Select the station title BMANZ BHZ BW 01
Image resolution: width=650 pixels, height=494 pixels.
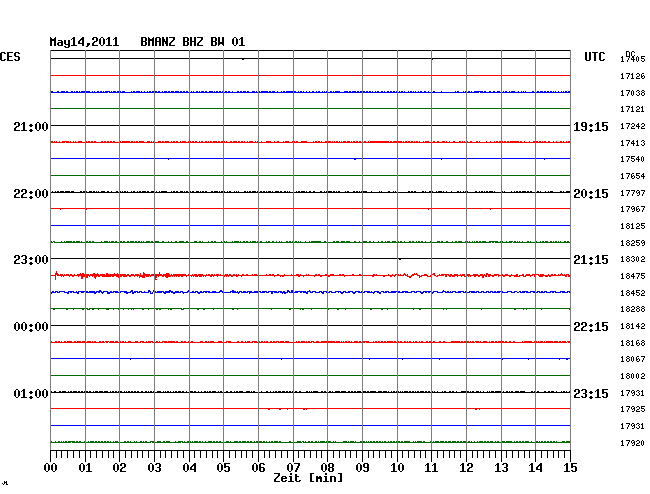coord(193,42)
